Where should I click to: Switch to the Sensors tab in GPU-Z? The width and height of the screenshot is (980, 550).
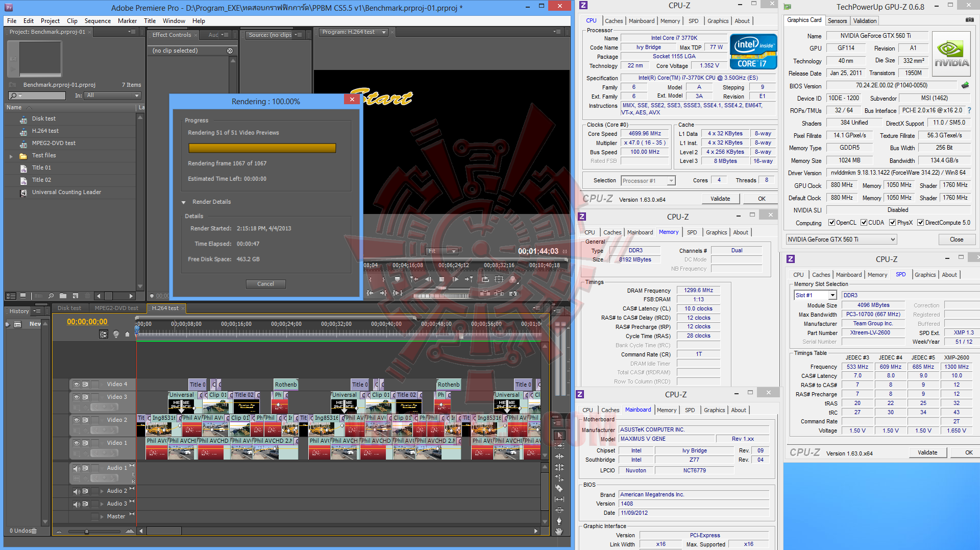click(x=837, y=21)
